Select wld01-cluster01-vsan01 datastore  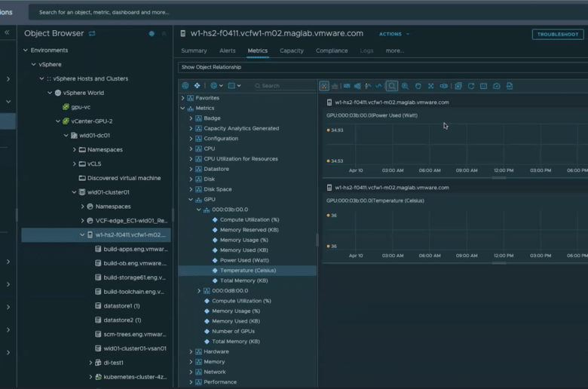point(135,348)
